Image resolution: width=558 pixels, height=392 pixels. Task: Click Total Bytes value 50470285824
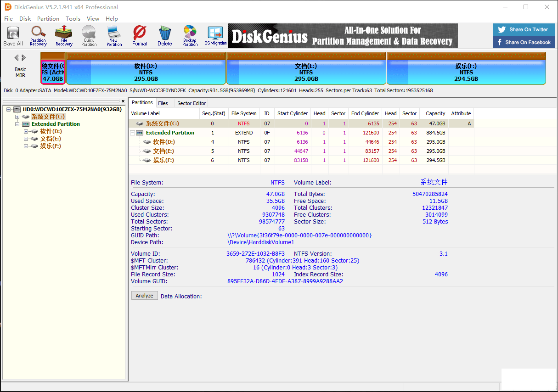tap(430, 194)
